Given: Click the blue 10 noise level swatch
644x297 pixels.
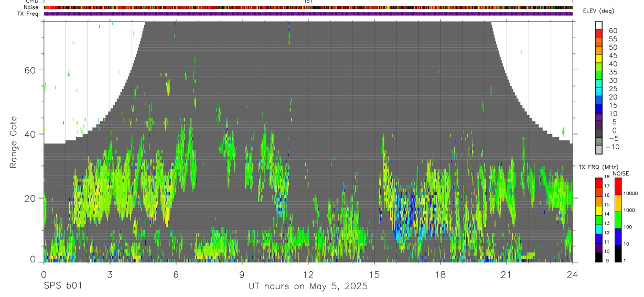Looking at the screenshot, I should pyautogui.click(x=618, y=237).
